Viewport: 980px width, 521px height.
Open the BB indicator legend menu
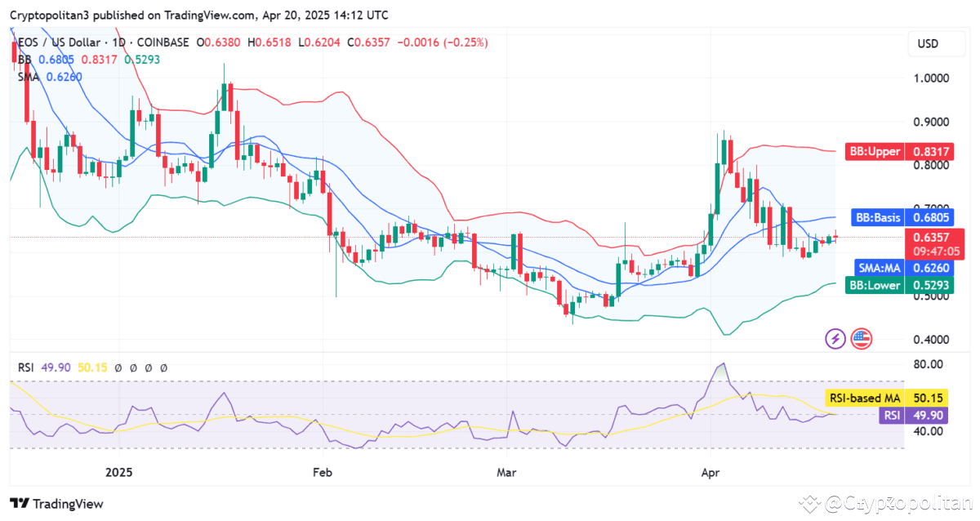23,60
